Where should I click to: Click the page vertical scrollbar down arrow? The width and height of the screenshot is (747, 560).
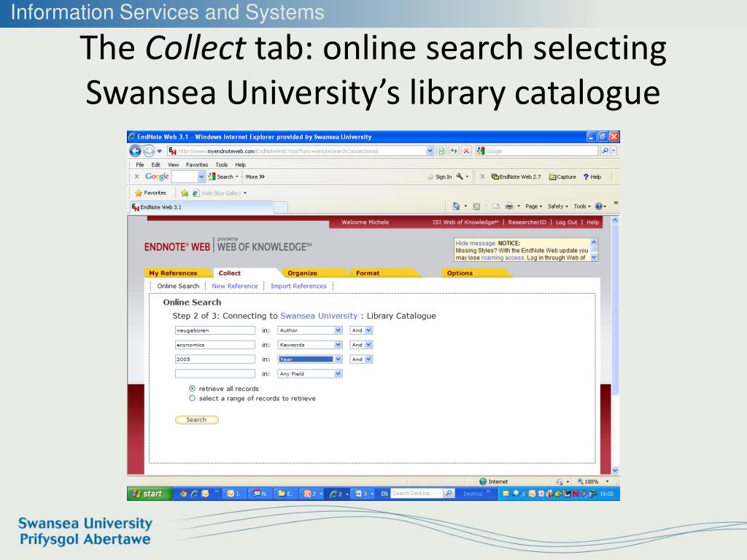point(615,470)
